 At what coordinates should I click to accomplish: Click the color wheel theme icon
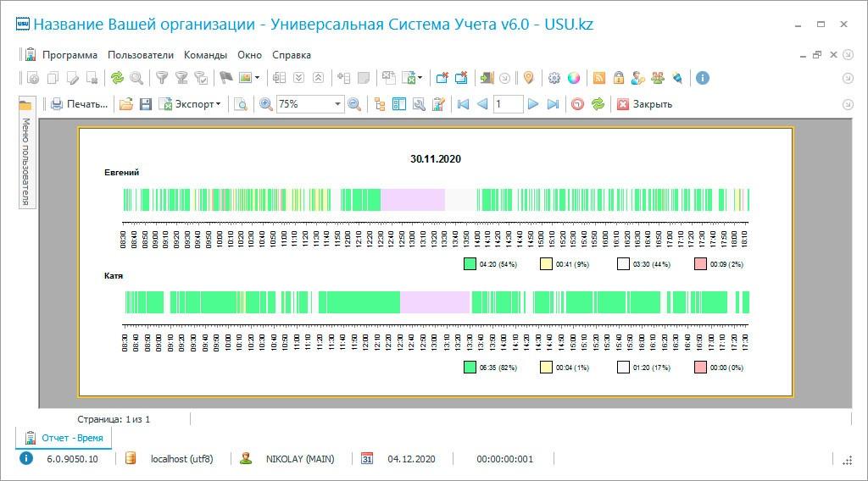click(x=574, y=78)
